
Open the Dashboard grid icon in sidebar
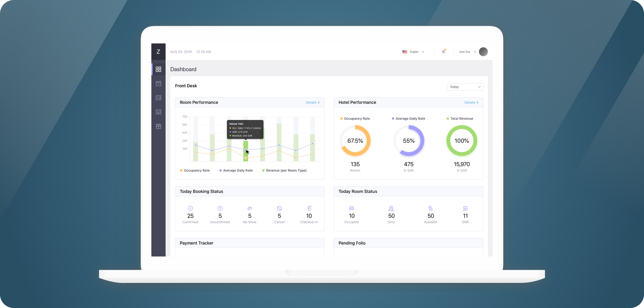pyautogui.click(x=158, y=69)
